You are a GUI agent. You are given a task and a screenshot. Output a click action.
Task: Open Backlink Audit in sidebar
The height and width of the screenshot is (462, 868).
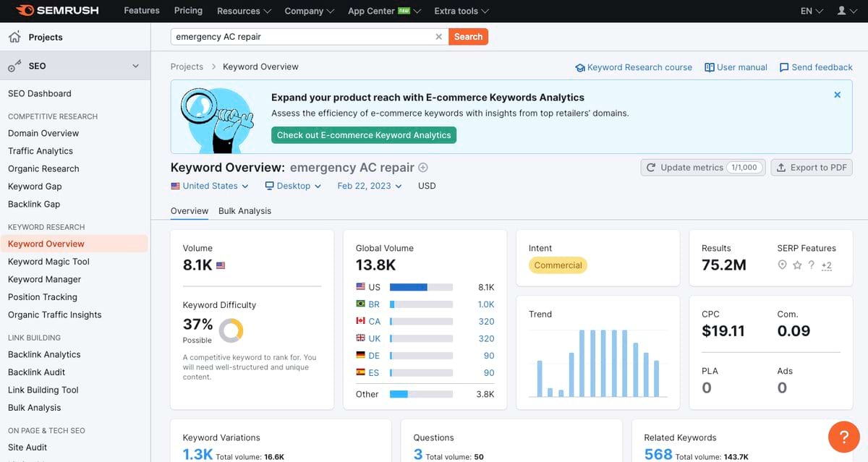[x=36, y=372]
